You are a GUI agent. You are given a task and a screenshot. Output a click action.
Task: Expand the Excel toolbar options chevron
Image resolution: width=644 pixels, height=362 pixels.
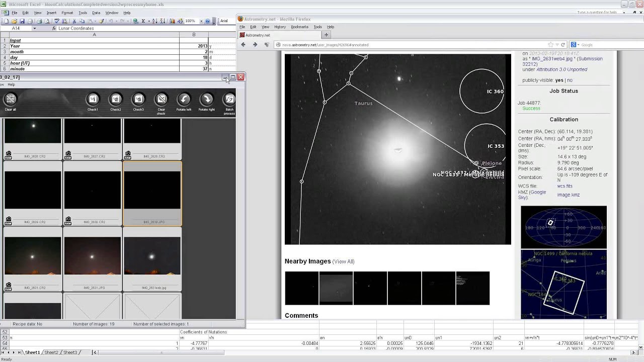214,21
